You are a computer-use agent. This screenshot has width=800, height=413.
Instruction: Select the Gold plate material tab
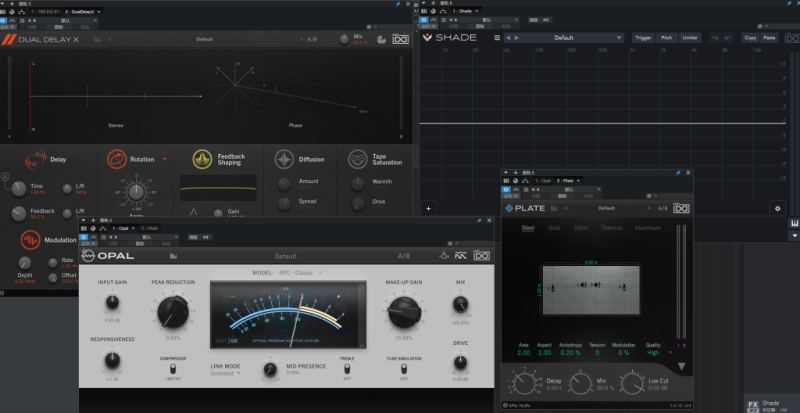(x=554, y=227)
